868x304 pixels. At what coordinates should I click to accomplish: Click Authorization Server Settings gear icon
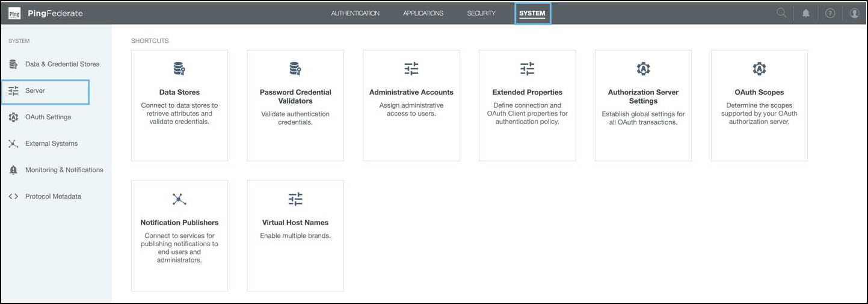click(x=644, y=69)
